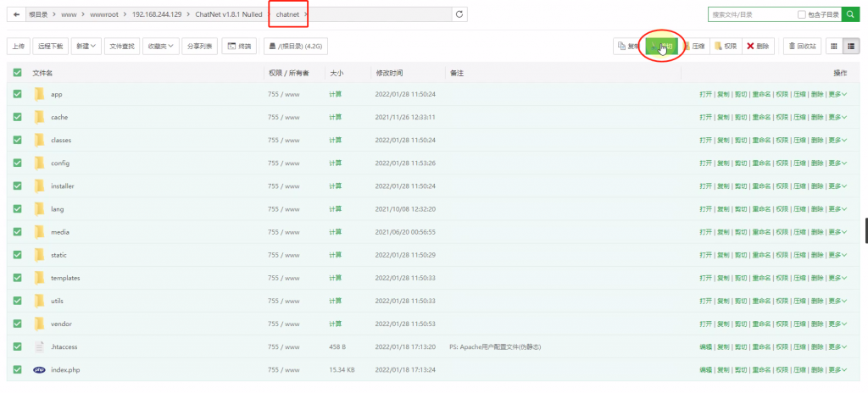This screenshot has width=868, height=393.
Task: Expand 更多 for the index.php row
Action: 837,370
